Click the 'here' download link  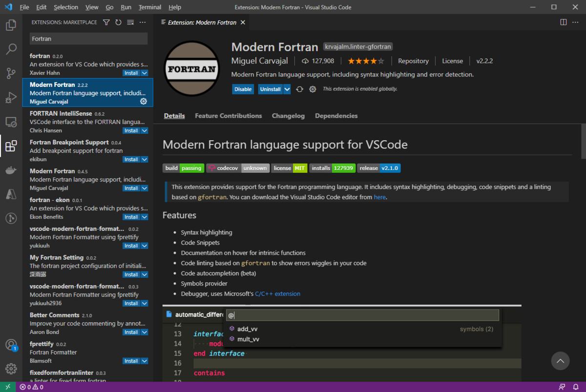[379, 197]
